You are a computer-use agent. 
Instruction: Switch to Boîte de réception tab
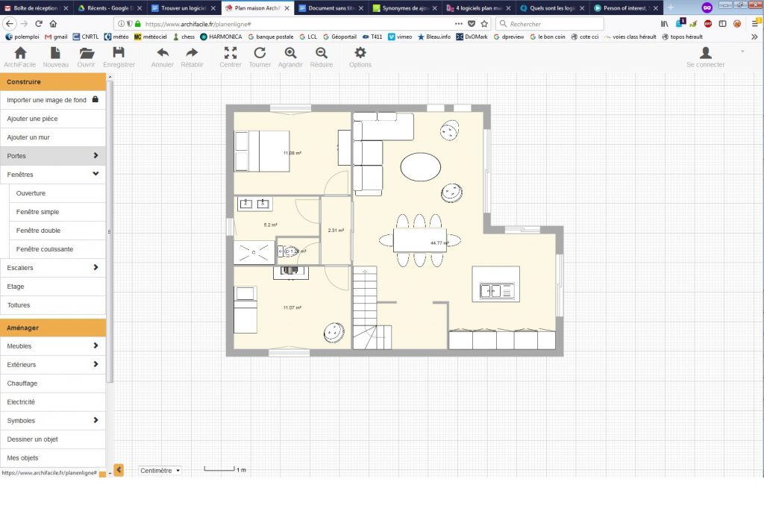[37, 7]
